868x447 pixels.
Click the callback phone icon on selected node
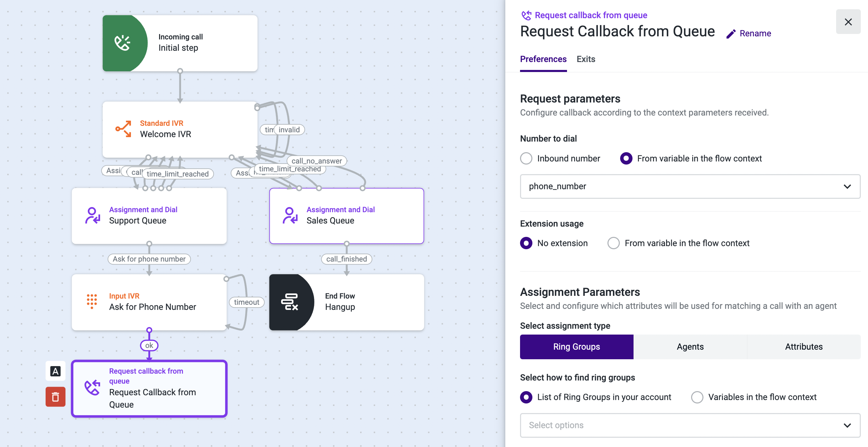click(93, 388)
